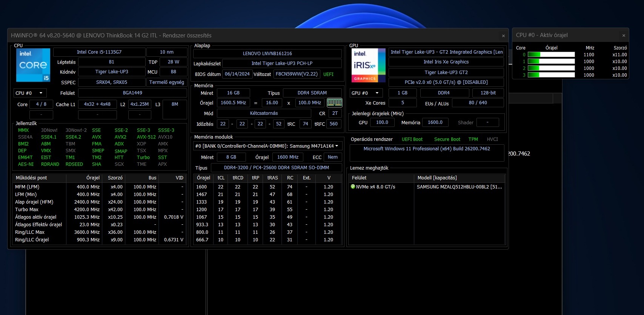
Task: Click the GPU memory clock 1600.0 field
Action: [x=435, y=122]
